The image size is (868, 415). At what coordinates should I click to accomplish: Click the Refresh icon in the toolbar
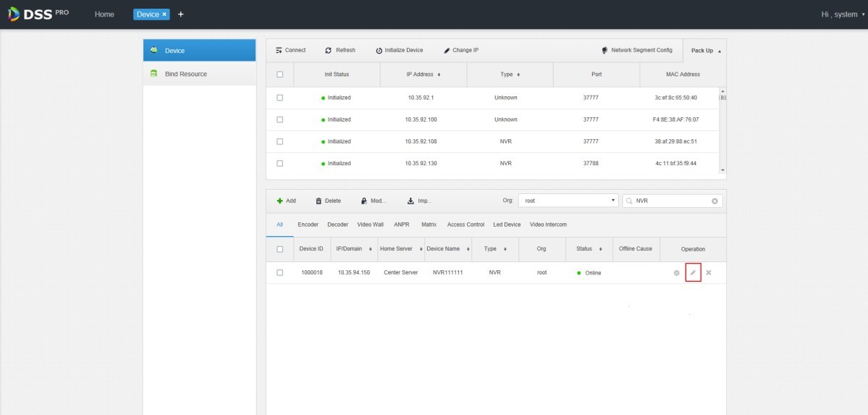tap(329, 51)
